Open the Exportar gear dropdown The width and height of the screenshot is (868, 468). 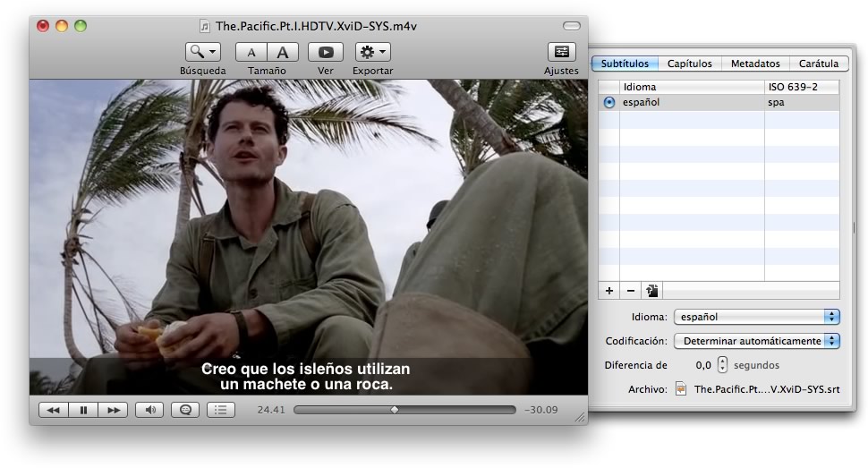372,52
